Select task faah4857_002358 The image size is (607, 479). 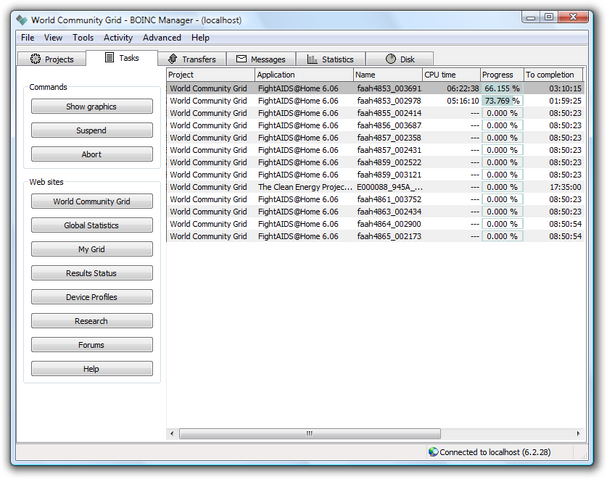coord(375,137)
